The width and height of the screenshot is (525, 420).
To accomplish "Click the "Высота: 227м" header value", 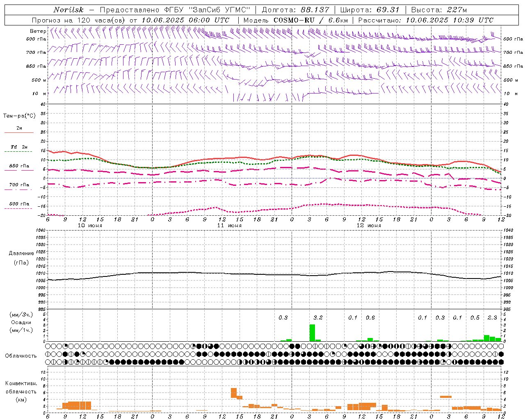I will pyautogui.click(x=439, y=10).
